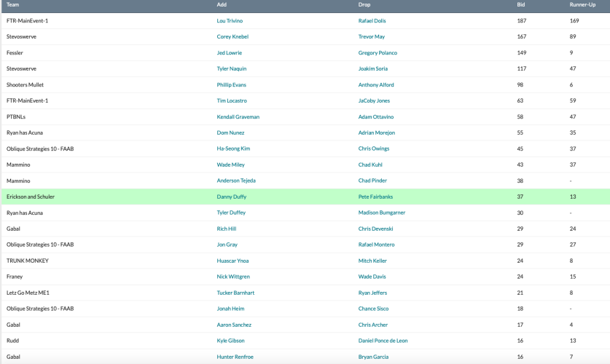Select Hunter Renfroe link
The width and height of the screenshot is (610, 364).
point(235,357)
